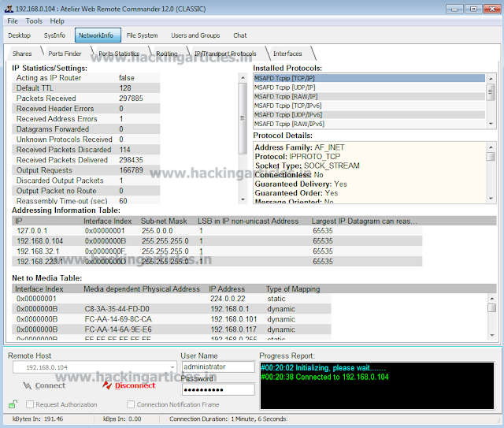Enable Connection Notification Frame checkbox

131,404
